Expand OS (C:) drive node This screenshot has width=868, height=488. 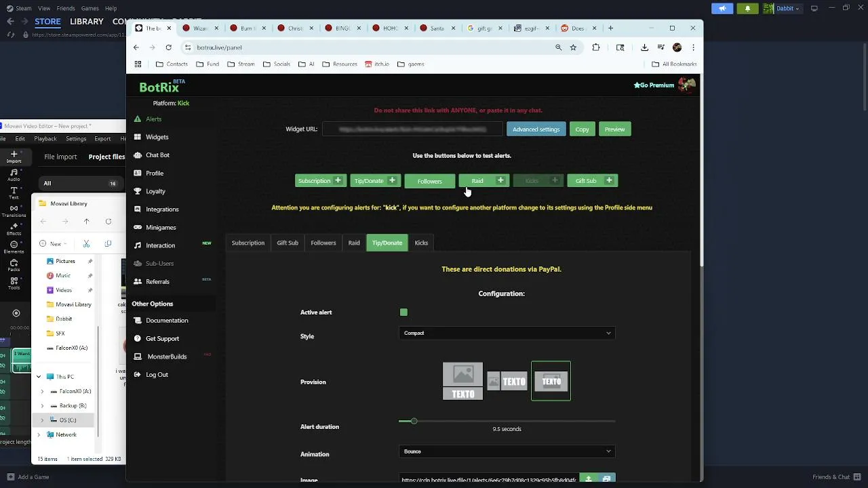tap(42, 420)
